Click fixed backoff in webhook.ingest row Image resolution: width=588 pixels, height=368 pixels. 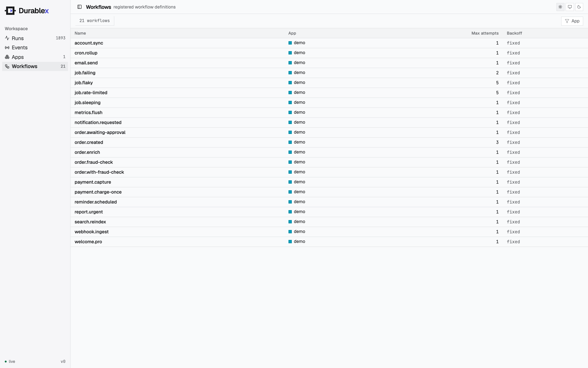(513, 232)
